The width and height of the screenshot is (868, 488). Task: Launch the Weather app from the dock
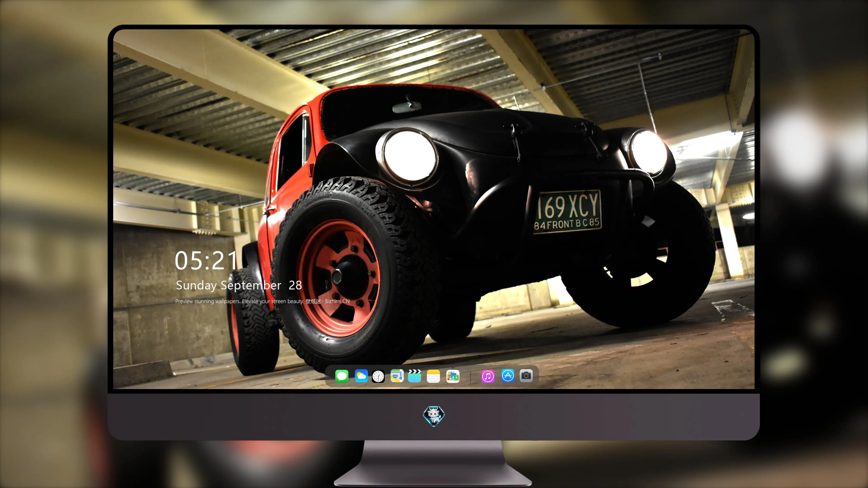coord(361,376)
